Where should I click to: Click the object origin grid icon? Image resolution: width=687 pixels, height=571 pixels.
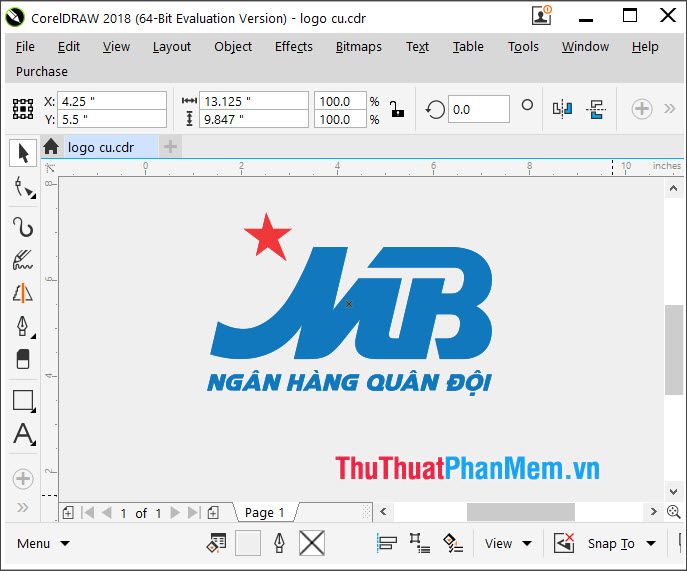23,109
